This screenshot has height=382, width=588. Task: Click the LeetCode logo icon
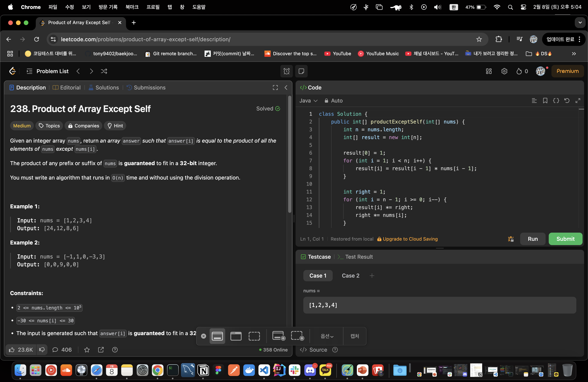tap(12, 71)
